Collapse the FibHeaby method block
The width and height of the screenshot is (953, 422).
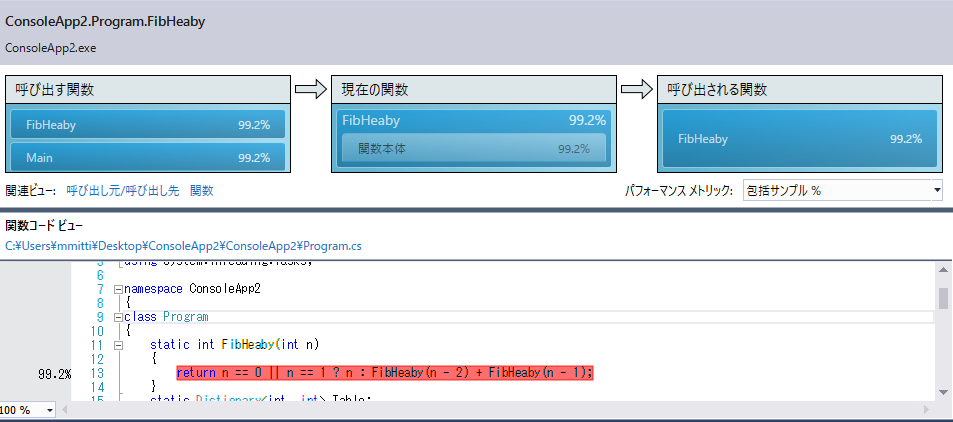pyautogui.click(x=119, y=345)
